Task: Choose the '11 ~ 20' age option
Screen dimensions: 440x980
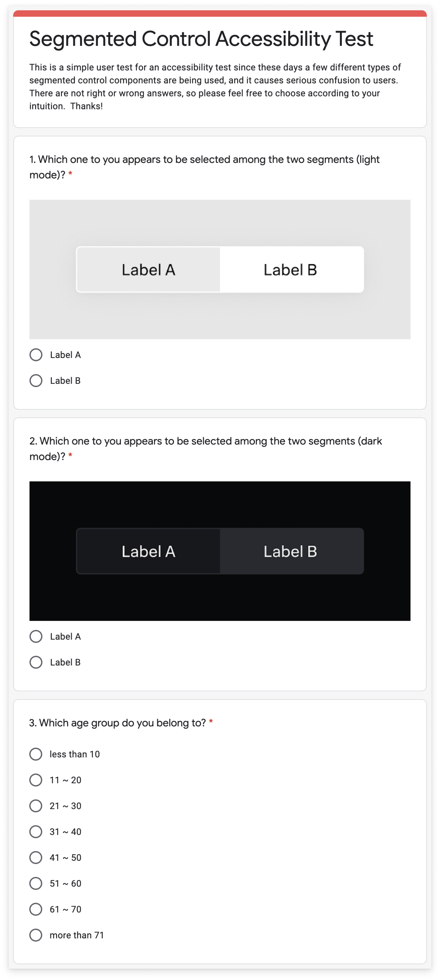Action: pyautogui.click(x=36, y=780)
